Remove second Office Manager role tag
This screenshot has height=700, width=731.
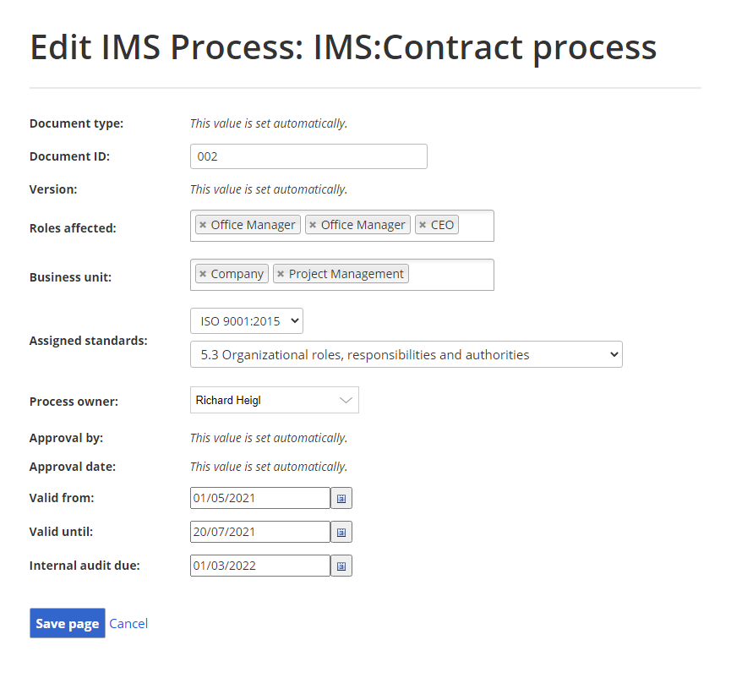click(x=313, y=225)
